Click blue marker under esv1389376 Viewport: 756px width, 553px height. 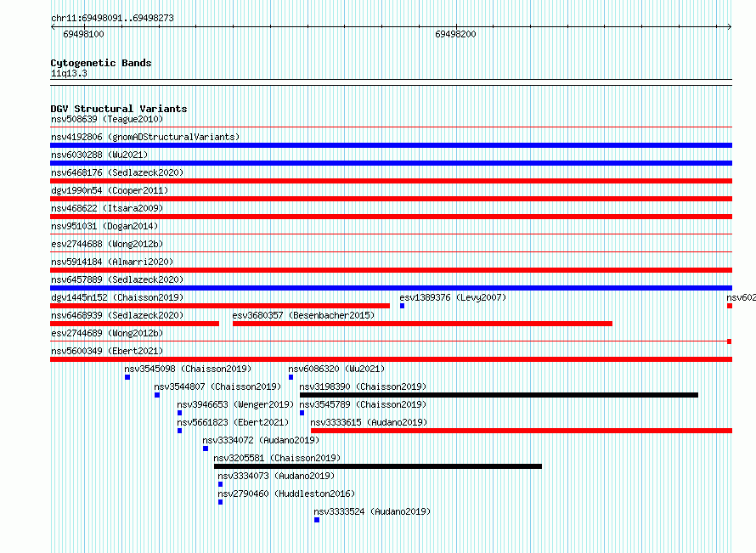coord(402,306)
